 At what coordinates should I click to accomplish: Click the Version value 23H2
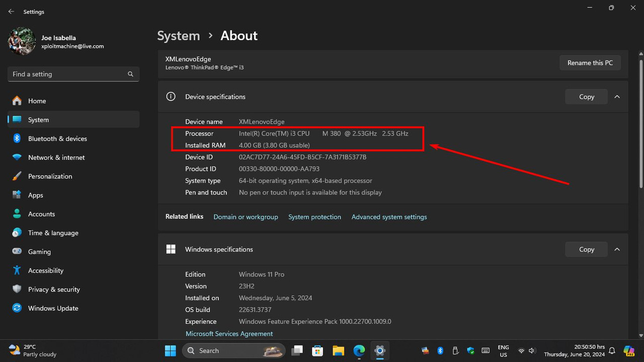click(247, 286)
